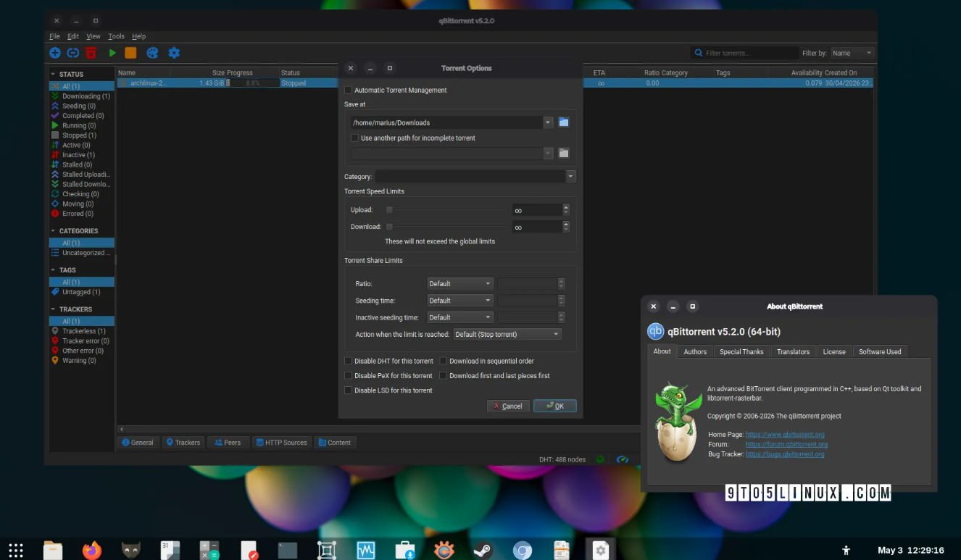Check Use another path for incomplete torrent

pyautogui.click(x=354, y=138)
